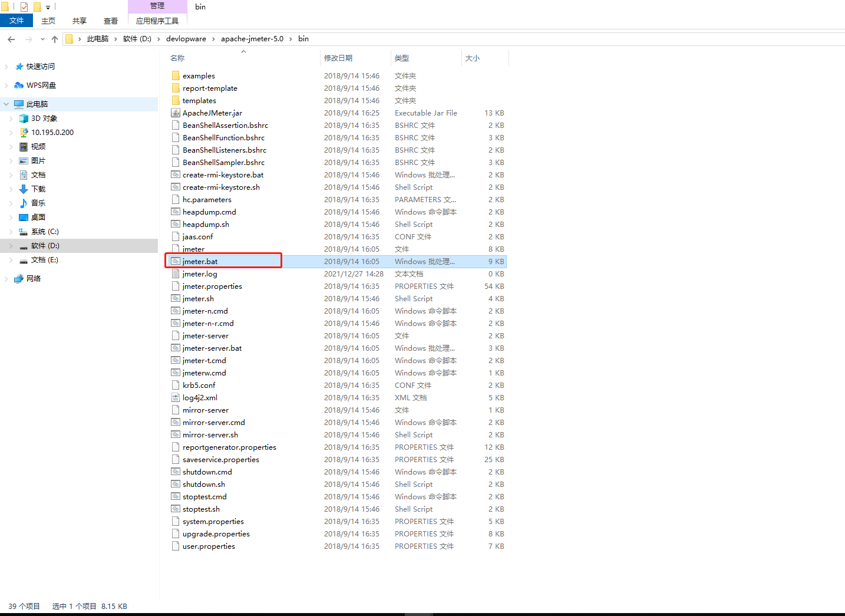Screen dimensions: 845x616
Task: Open recent locations dropdown arrow
Action: [42, 39]
